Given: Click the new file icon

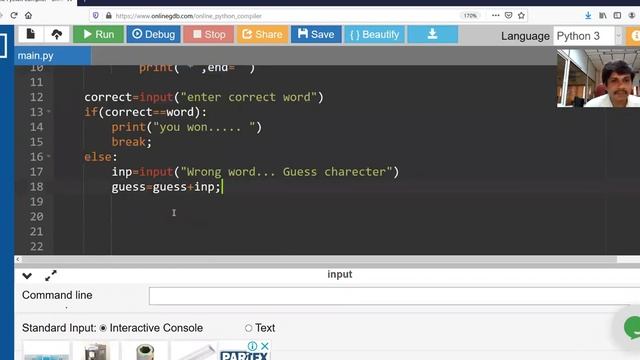Looking at the screenshot, I should click(31, 34).
